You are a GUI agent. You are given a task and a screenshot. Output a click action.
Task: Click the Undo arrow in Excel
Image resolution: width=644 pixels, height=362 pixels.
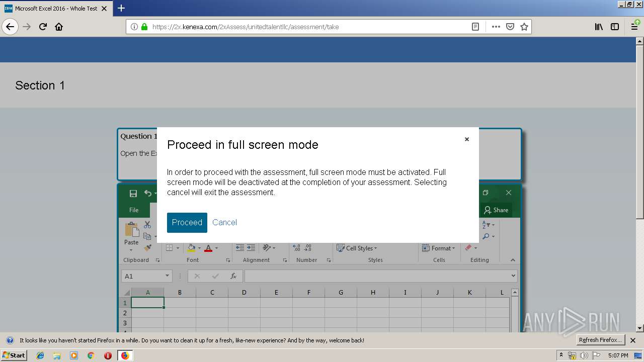(x=148, y=193)
